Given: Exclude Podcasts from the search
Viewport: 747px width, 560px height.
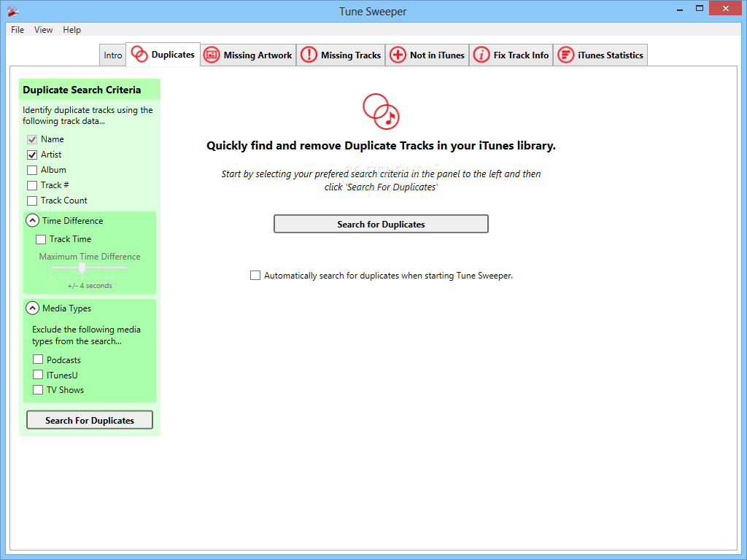Looking at the screenshot, I should [x=38, y=359].
